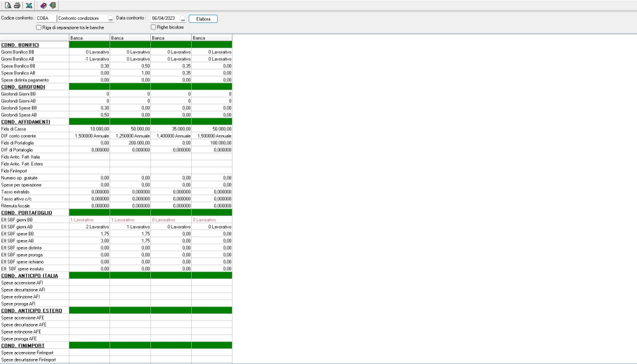Click the Fido di Cassa row label
637x364 pixels.
(x=14, y=129)
